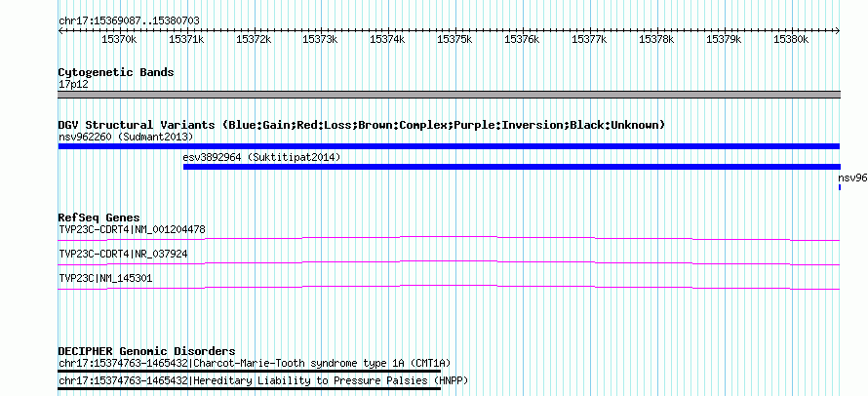This screenshot has width=868, height=396.
Task: Click the magenta NR_037924 transcript line
Action: click(449, 262)
